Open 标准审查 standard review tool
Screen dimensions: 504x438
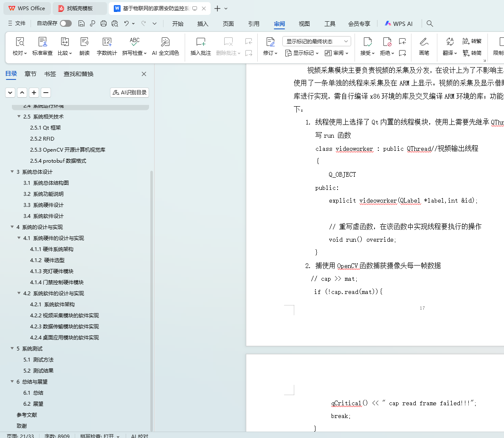42,42
